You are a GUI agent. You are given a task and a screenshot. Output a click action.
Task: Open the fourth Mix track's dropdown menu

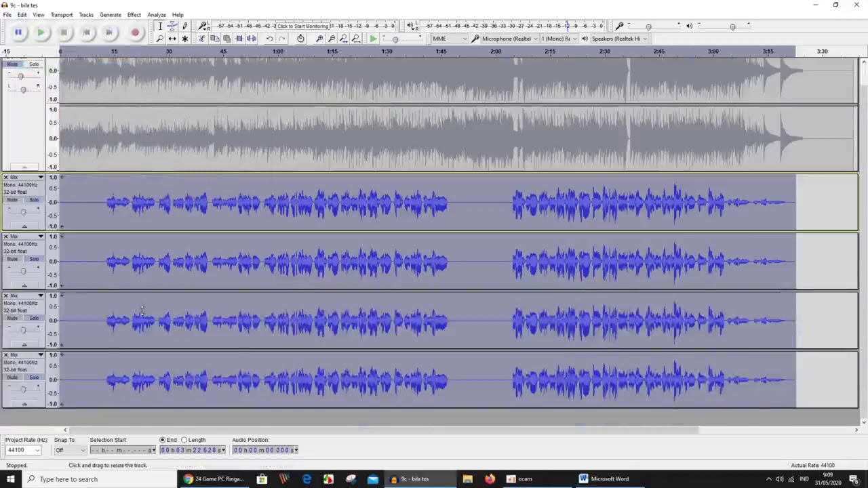pyautogui.click(x=41, y=355)
